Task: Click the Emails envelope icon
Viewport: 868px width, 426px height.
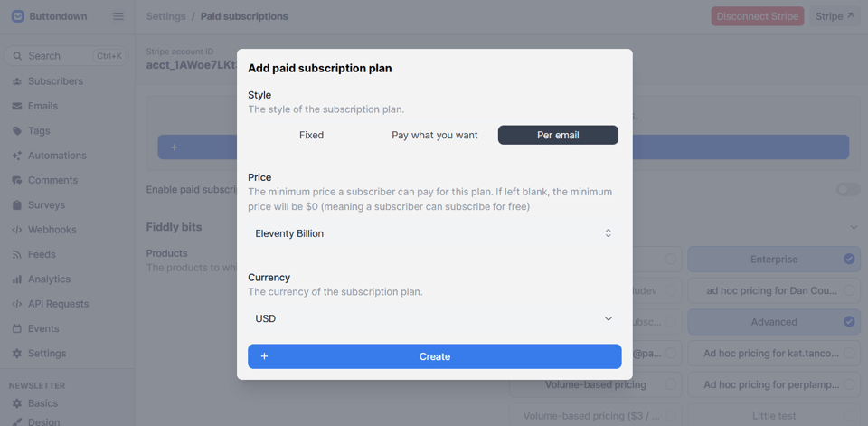Action: coord(17,106)
